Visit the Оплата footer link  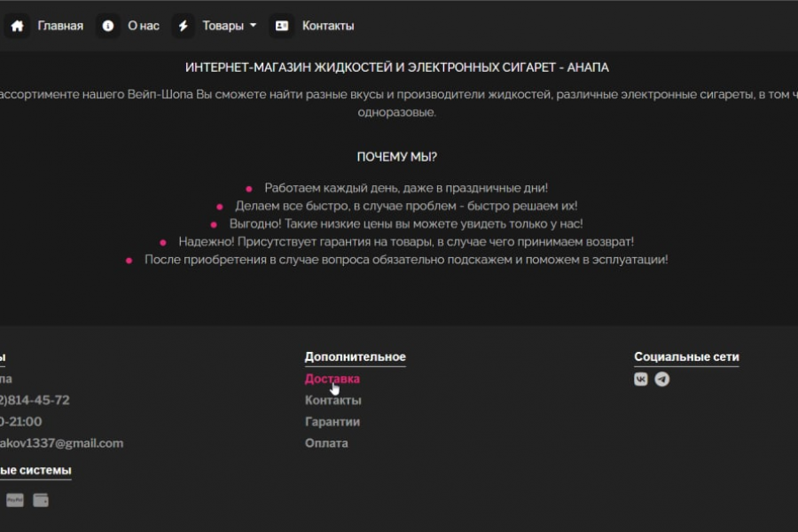click(x=326, y=442)
